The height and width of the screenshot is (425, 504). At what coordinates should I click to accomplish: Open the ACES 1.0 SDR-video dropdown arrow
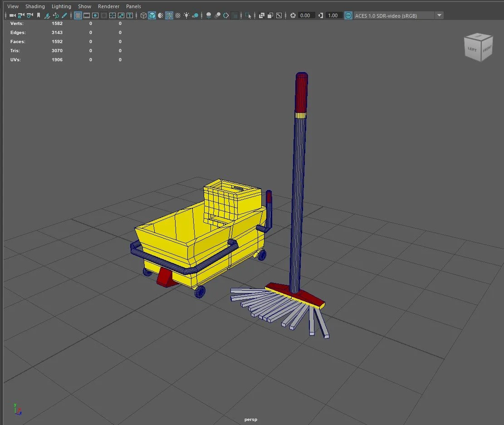click(x=439, y=15)
